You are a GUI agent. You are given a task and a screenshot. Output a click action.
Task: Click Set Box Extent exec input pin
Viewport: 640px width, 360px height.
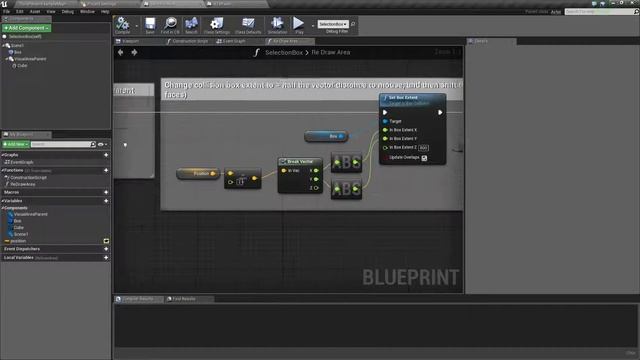coord(385,112)
